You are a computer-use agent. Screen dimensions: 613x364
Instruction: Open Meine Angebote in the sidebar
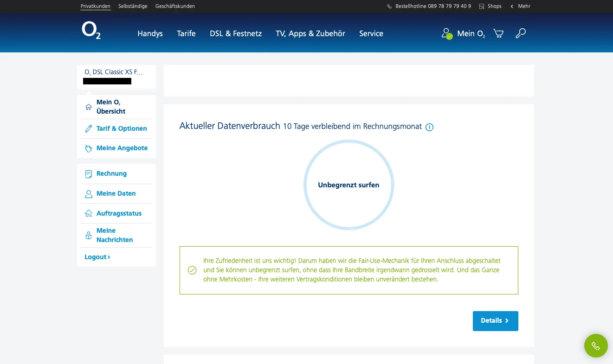coord(122,148)
